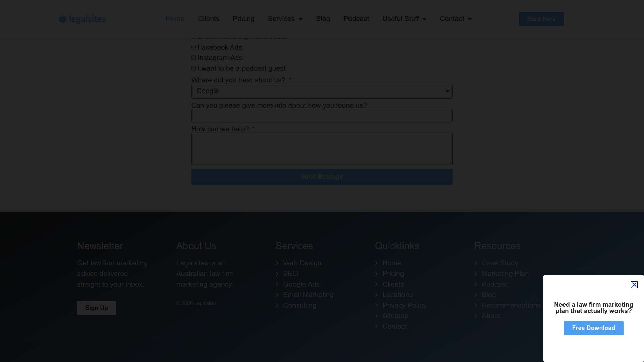Open the Sitemap footer link

pyautogui.click(x=395, y=316)
